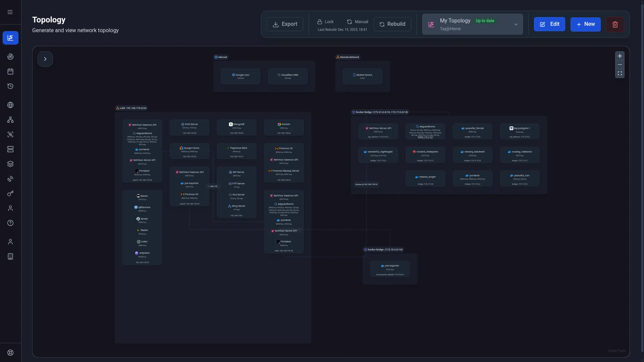This screenshot has height=362, width=644.
Task: Click the globe networks sidebar icon
Action: 10,105
